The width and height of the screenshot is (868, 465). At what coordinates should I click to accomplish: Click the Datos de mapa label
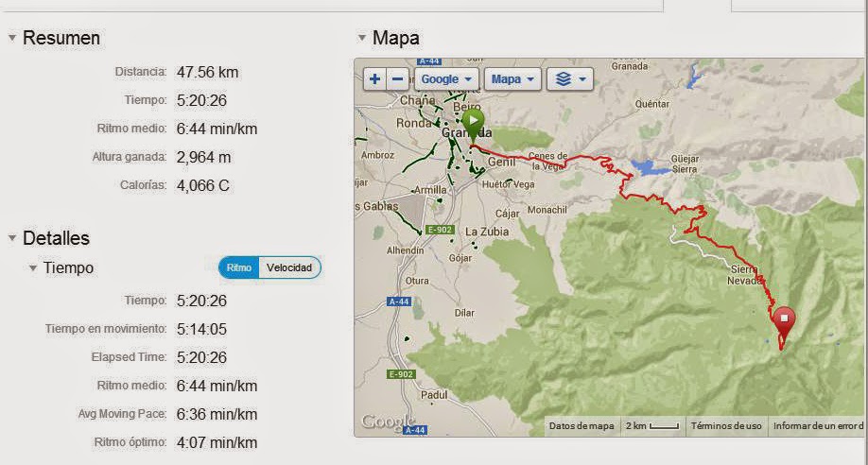[582, 426]
